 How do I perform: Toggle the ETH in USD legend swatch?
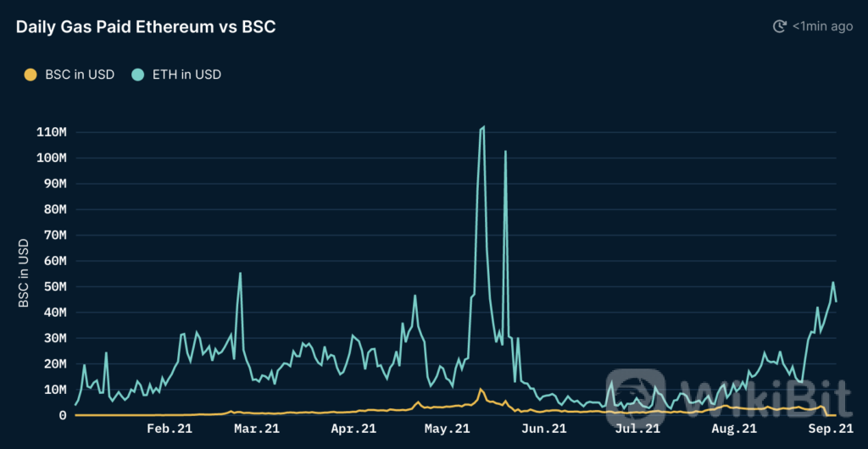coord(138,75)
